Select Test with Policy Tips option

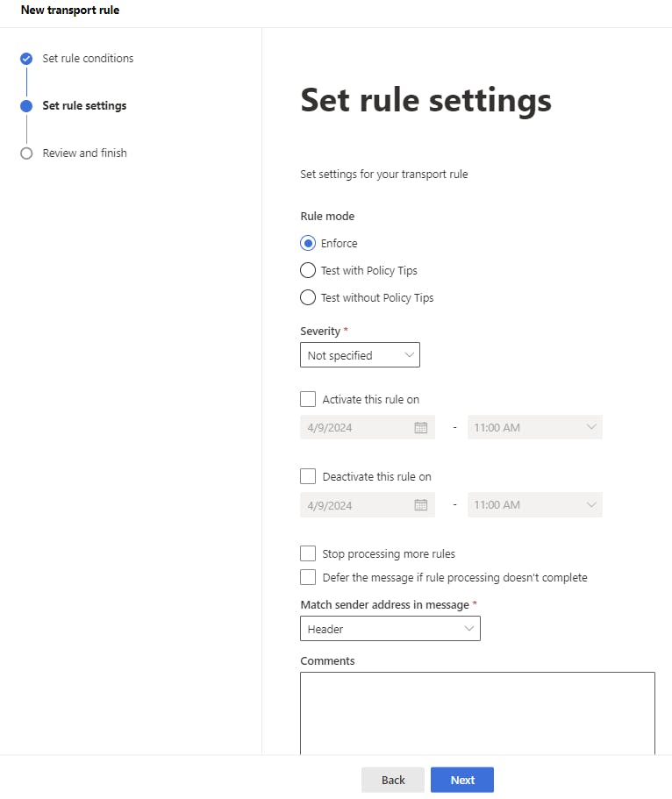(308, 270)
